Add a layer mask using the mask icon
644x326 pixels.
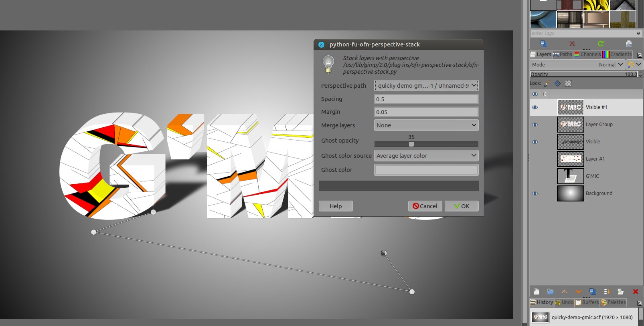click(x=620, y=292)
